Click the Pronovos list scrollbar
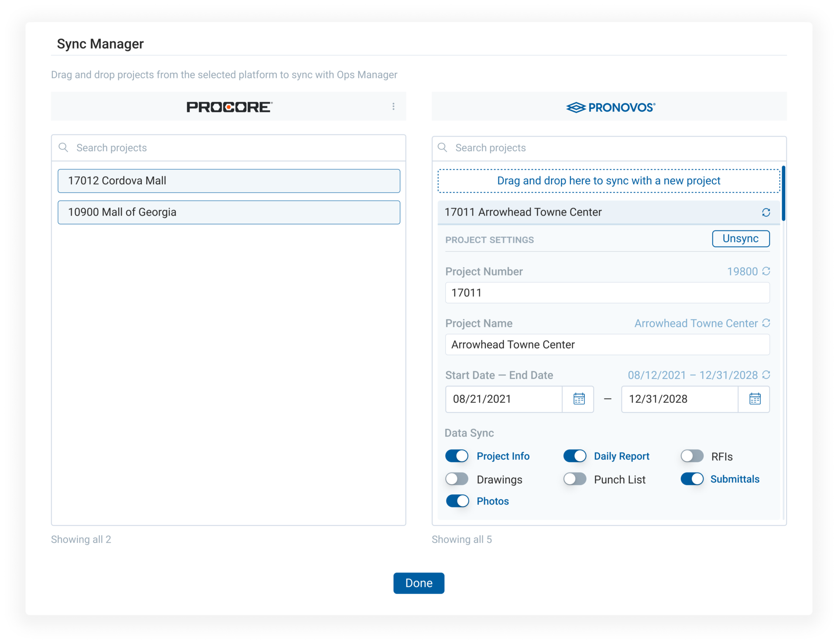This screenshot has width=838, height=644. [783, 193]
